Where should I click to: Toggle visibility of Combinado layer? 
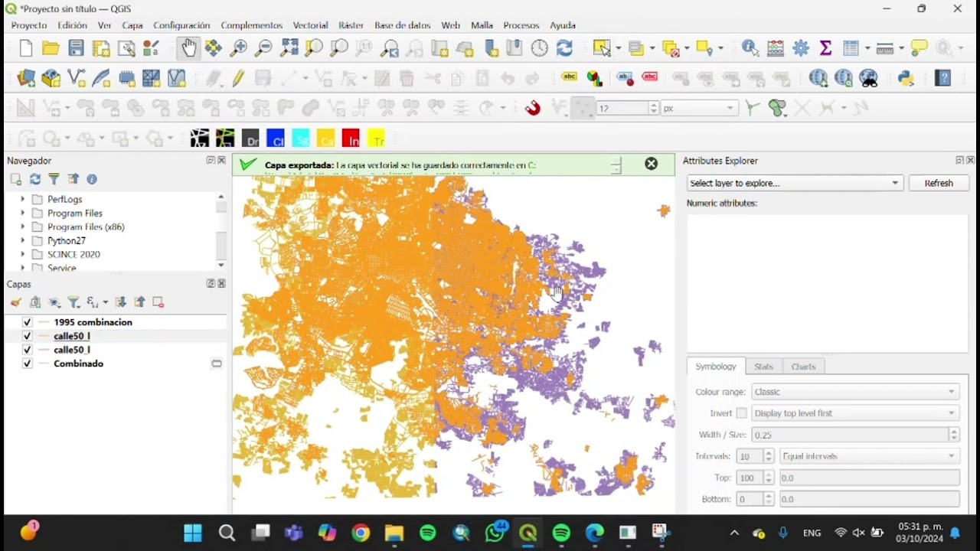click(x=28, y=364)
